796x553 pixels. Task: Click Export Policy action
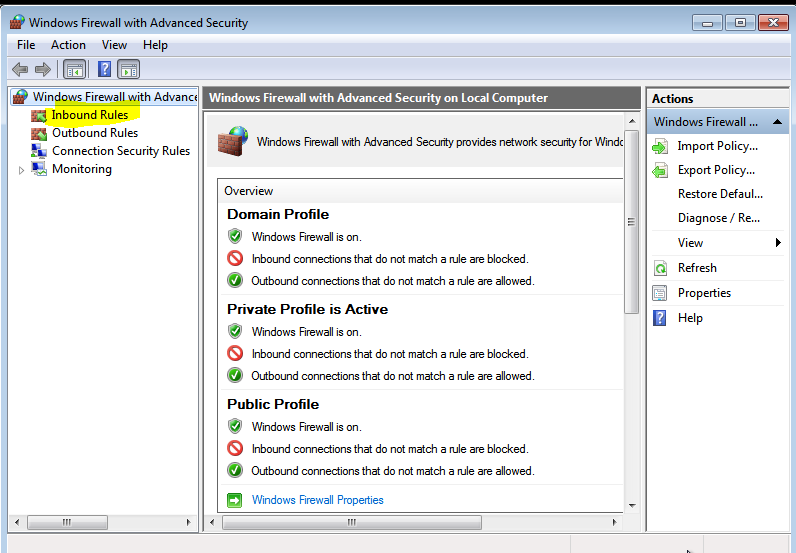click(716, 170)
